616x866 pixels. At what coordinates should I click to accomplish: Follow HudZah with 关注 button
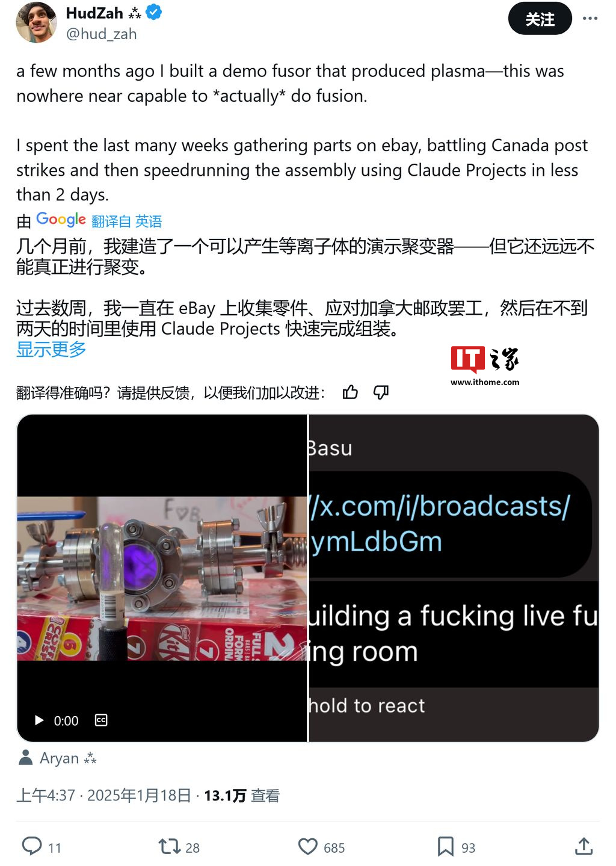540,19
